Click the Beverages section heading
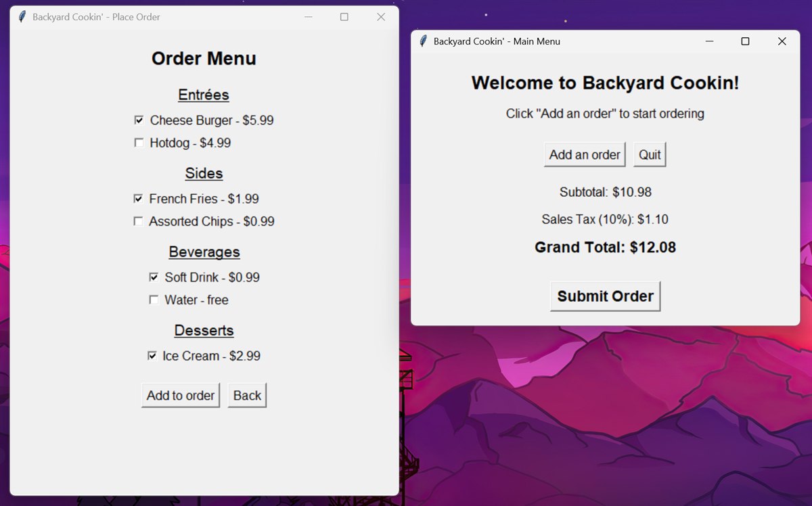This screenshot has width=812, height=506. (x=204, y=252)
